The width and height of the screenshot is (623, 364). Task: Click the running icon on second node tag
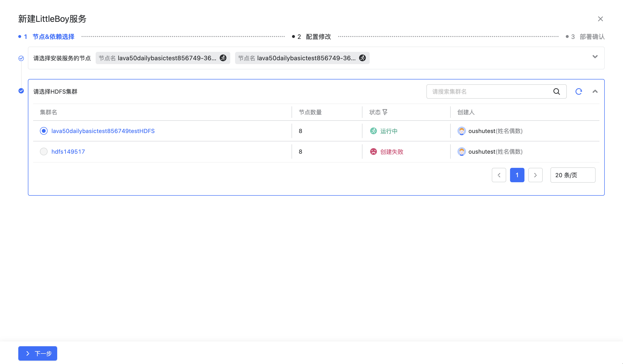[362, 58]
